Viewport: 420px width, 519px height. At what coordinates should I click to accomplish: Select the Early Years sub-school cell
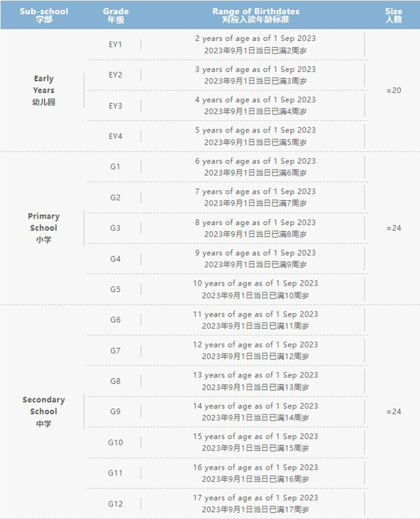(x=44, y=90)
